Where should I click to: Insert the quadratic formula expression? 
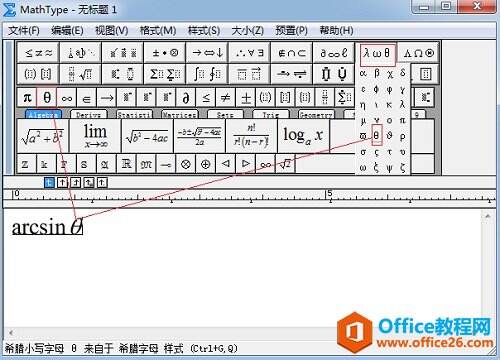(x=199, y=136)
